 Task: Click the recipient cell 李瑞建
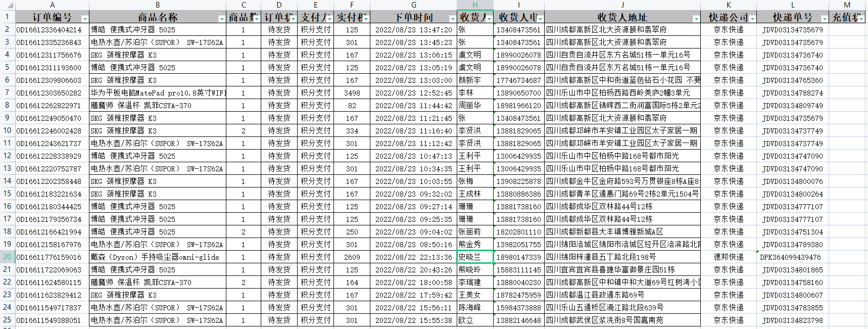click(x=475, y=283)
